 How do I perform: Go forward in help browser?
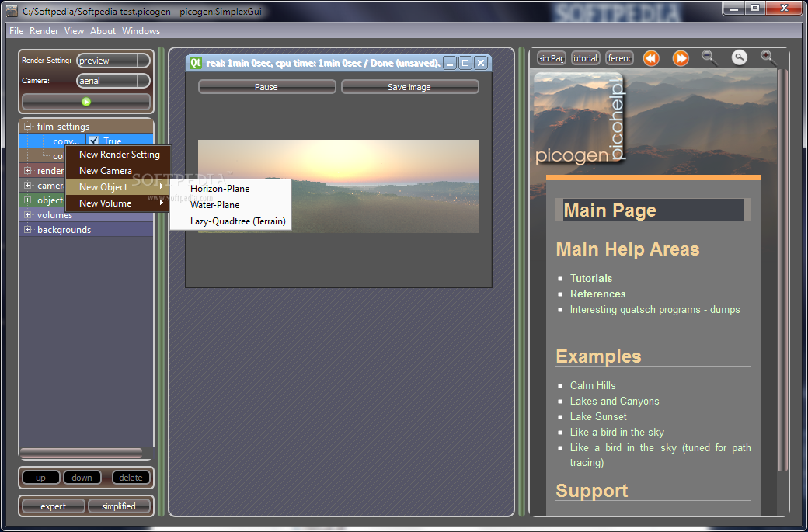pyautogui.click(x=681, y=58)
